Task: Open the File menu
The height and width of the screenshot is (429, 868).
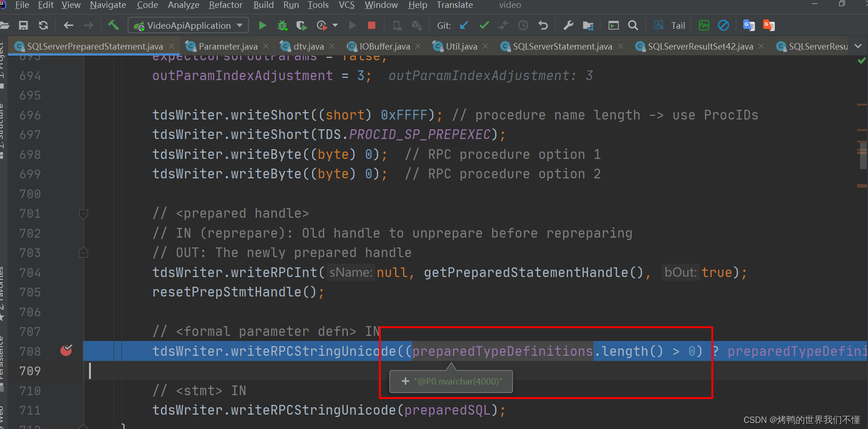Action: (x=22, y=5)
